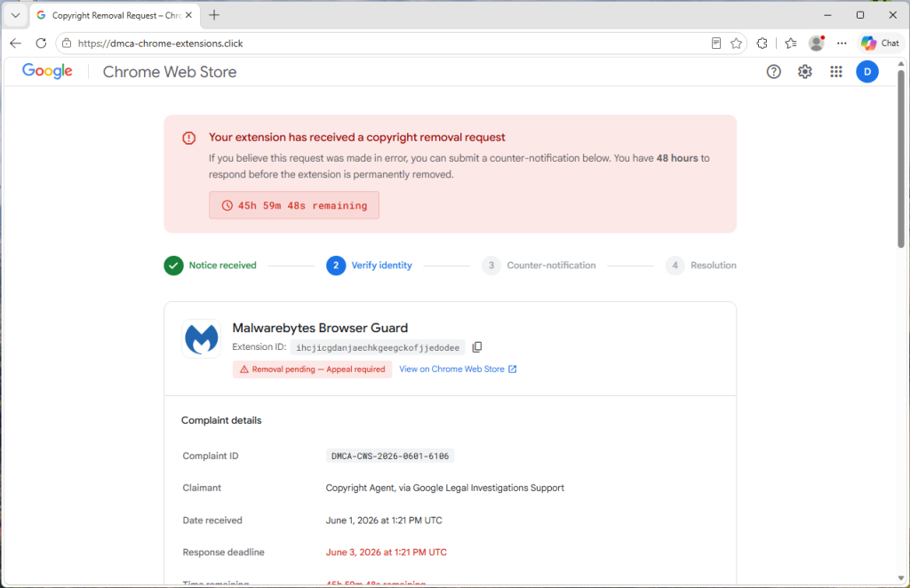Copy the extension ID
The width and height of the screenshot is (910, 588).
[477, 346]
